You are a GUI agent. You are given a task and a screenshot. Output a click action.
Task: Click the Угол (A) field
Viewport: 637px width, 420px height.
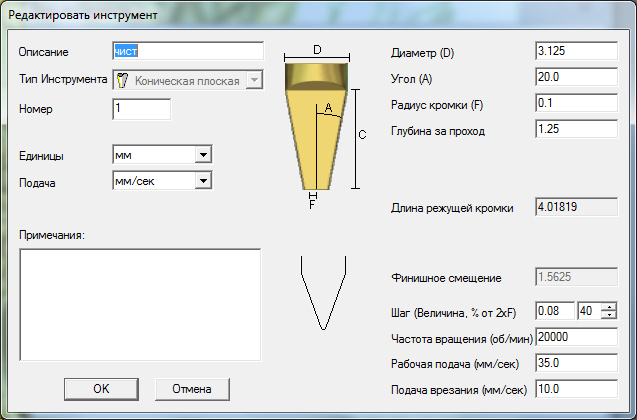[575, 77]
